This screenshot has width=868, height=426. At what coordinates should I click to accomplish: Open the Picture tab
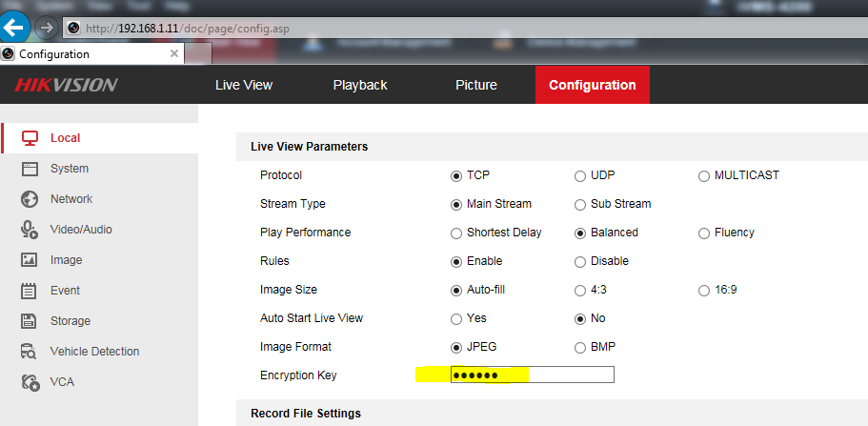point(476,85)
